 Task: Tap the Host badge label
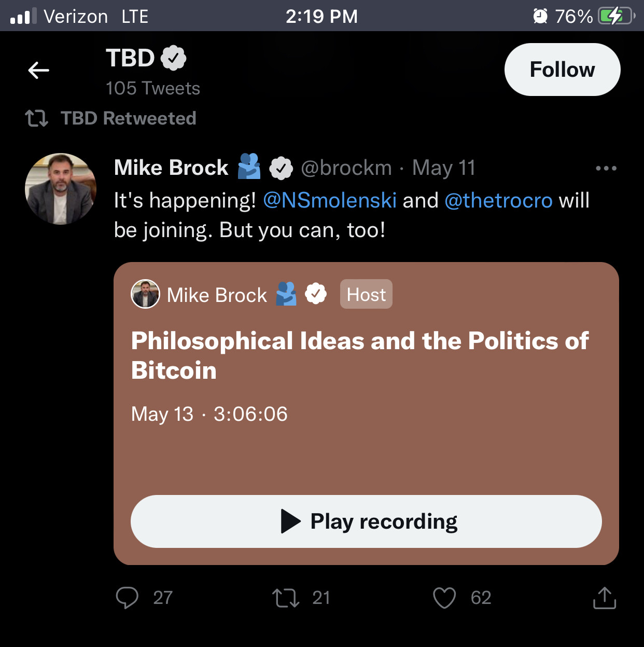coord(366,294)
